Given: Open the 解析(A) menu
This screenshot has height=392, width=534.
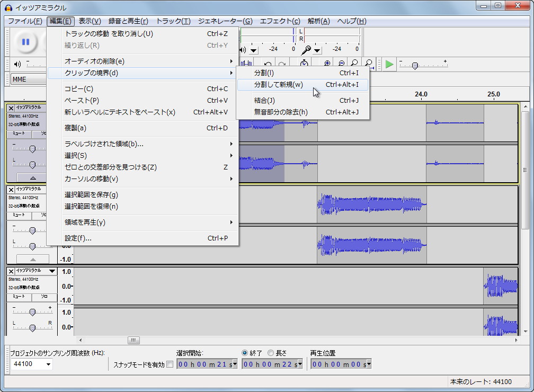Looking at the screenshot, I should click(319, 21).
